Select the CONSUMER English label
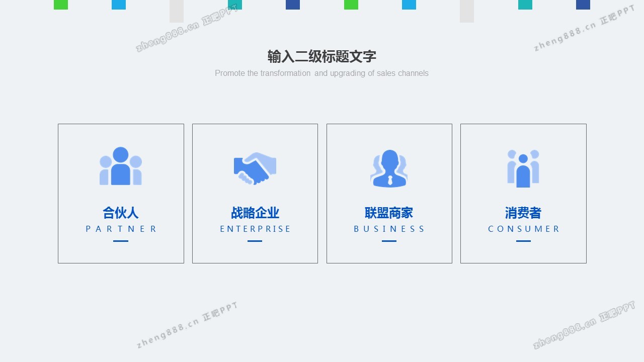This screenshot has height=362, width=644. 523,229
